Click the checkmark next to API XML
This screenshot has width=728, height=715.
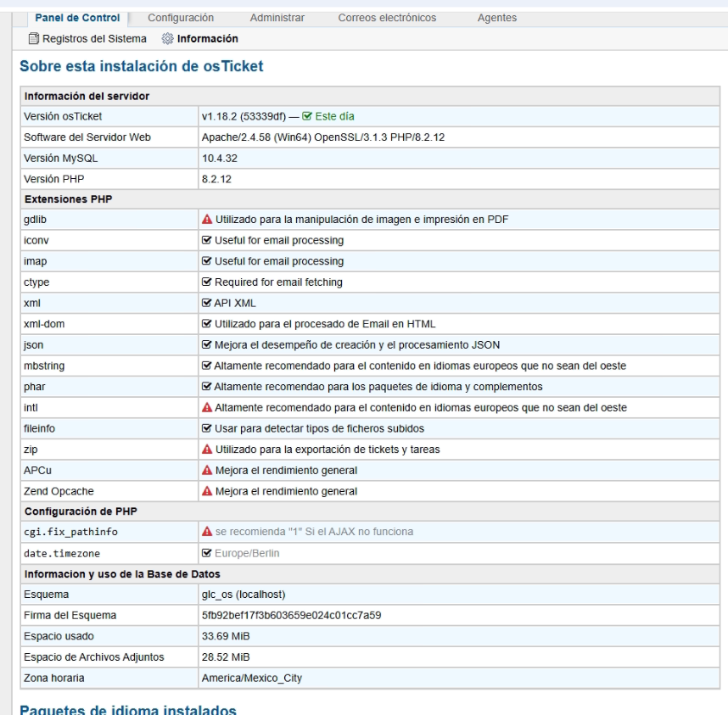pos(206,303)
